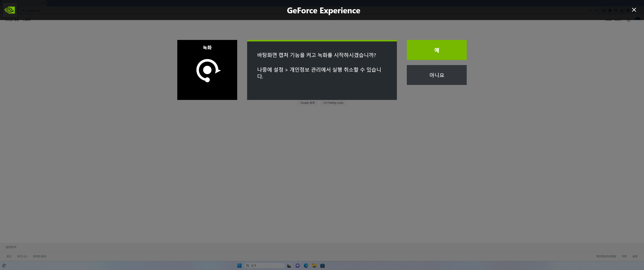Open the Extensions puzzle icon

(610, 10)
